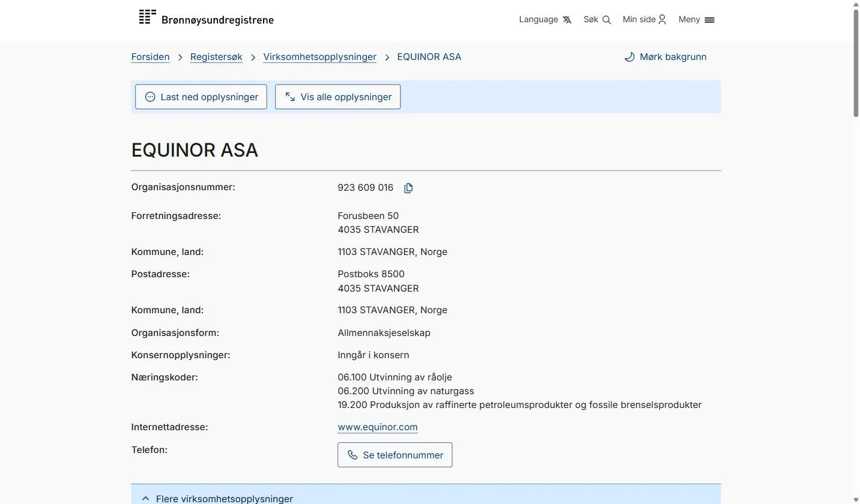The width and height of the screenshot is (860, 504).
Task: Open Søk search in header
Action: click(597, 20)
